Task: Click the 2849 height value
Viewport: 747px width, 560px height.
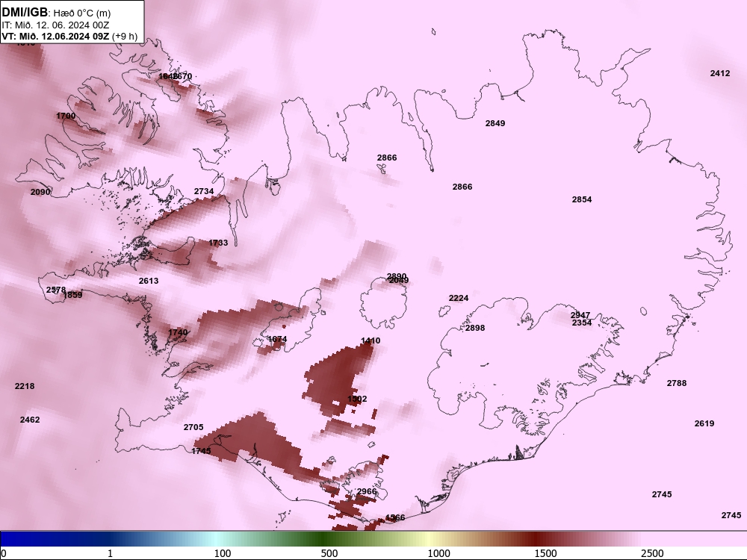Action: coord(495,123)
